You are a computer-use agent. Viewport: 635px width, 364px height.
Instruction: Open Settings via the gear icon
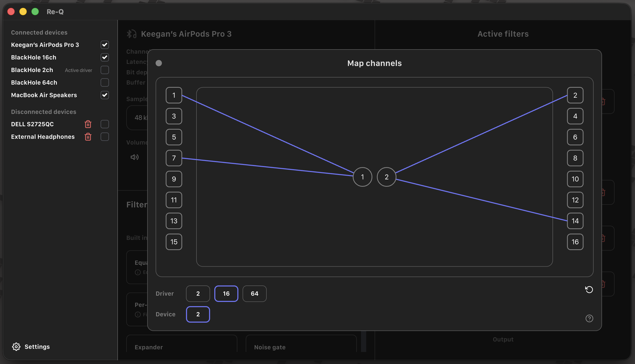16,347
